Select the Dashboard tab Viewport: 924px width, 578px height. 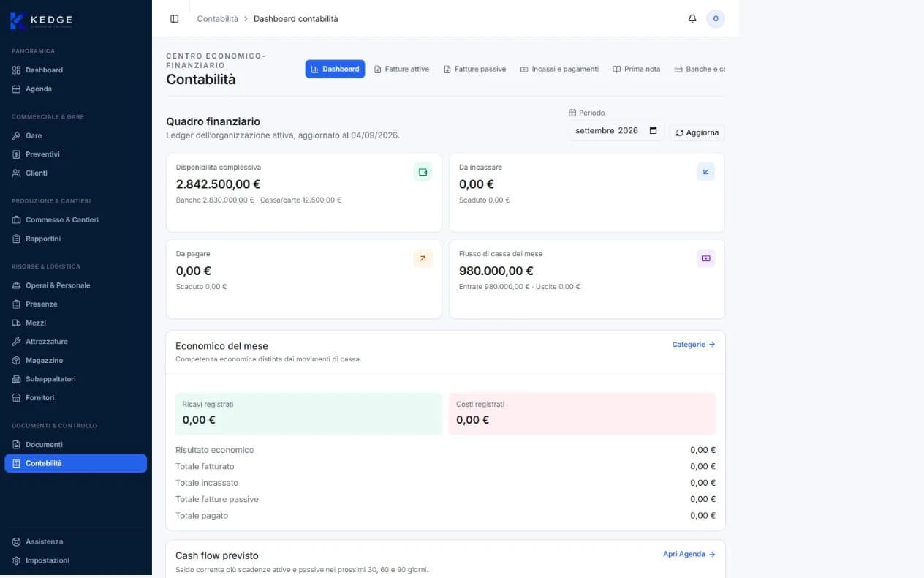pos(335,69)
